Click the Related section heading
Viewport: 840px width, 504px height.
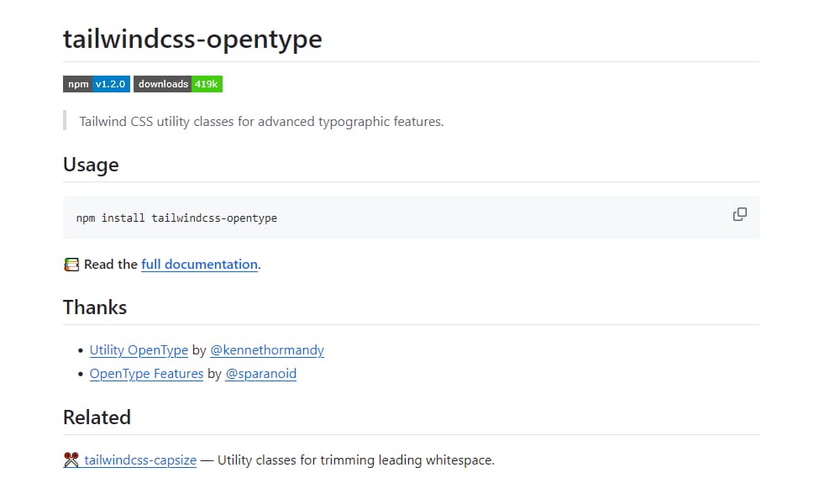point(97,417)
